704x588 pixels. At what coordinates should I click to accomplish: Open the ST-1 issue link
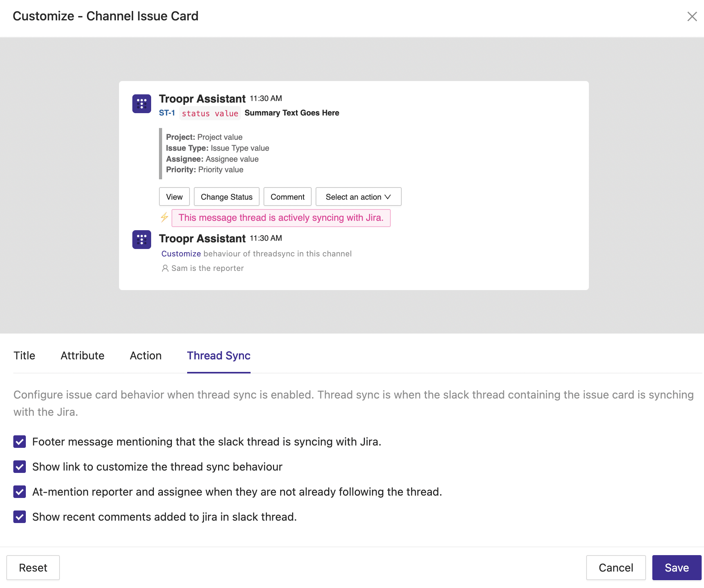167,113
